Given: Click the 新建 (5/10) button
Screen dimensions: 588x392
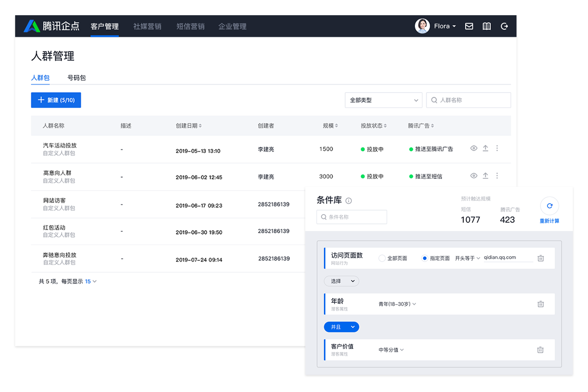Looking at the screenshot, I should tap(56, 100).
